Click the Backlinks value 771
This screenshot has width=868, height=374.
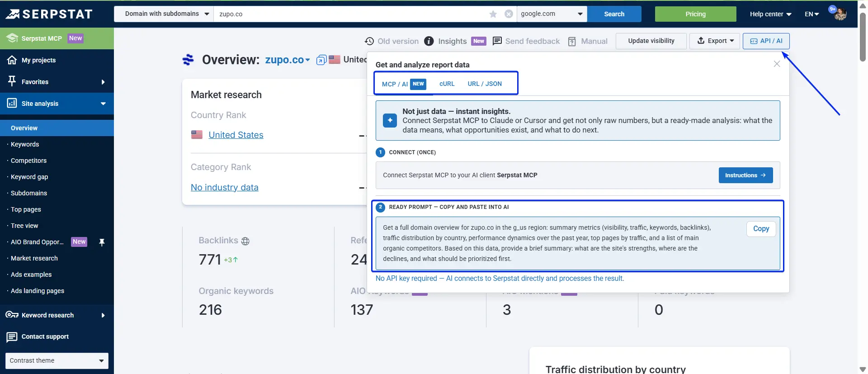click(210, 260)
